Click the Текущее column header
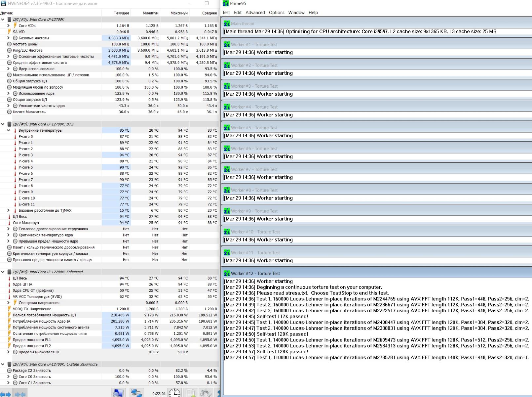The image size is (532, 397). [x=121, y=13]
